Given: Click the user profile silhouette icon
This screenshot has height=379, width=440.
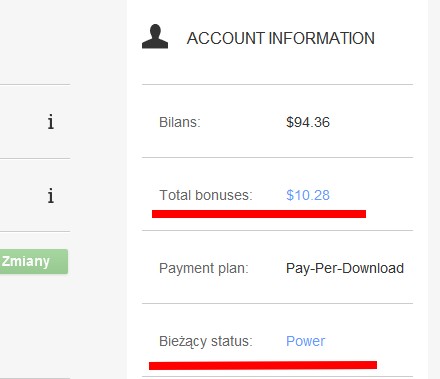Looking at the screenshot, I should point(155,37).
